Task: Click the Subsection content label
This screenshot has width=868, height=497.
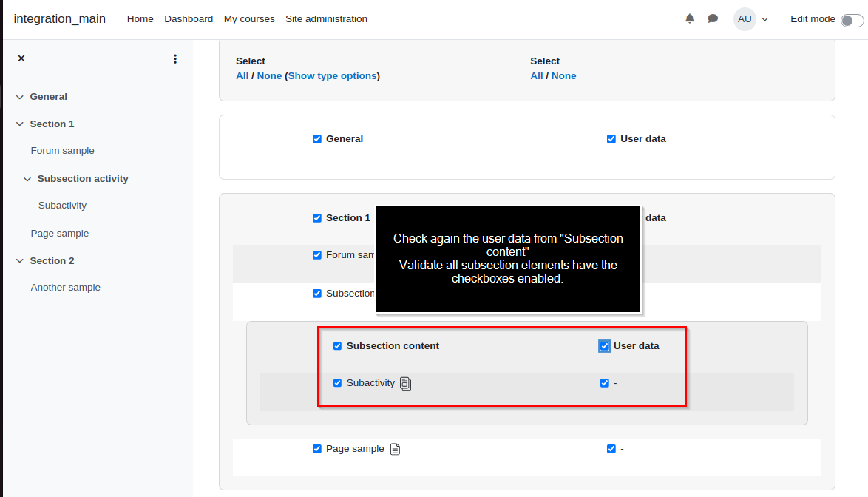Action: click(393, 346)
